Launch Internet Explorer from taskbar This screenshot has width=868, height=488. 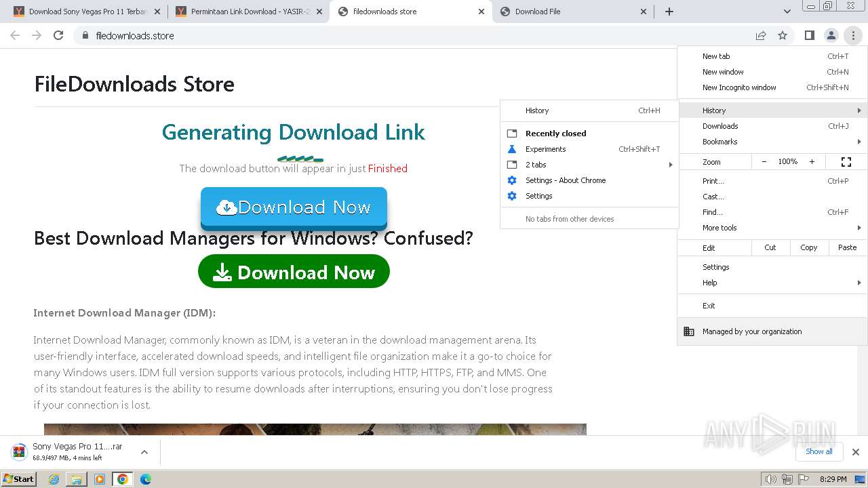tap(54, 479)
